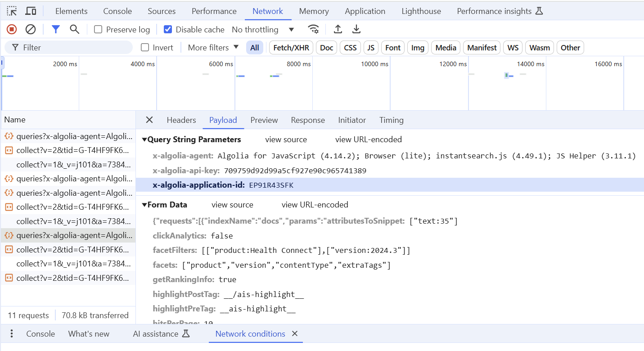
Task: Select the Preview tab
Action: click(x=264, y=120)
